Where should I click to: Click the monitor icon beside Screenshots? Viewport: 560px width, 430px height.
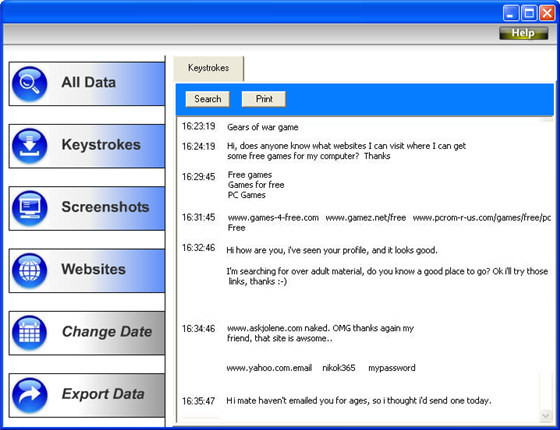pos(29,209)
